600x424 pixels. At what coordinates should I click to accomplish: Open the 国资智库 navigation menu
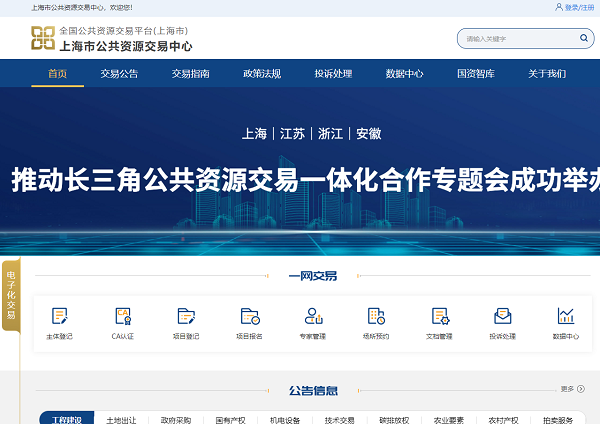476,73
